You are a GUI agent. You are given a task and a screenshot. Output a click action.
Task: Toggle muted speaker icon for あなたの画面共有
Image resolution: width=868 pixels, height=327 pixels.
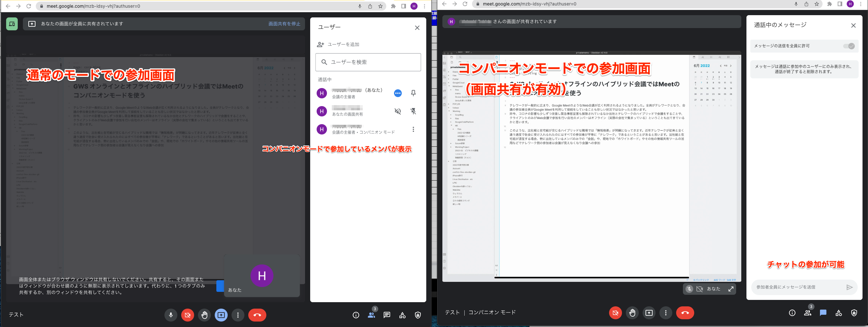pos(398,111)
